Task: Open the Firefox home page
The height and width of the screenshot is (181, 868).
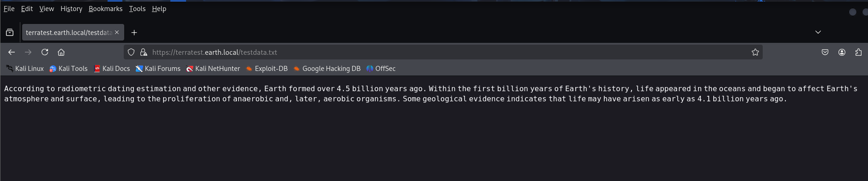Action: [x=61, y=52]
